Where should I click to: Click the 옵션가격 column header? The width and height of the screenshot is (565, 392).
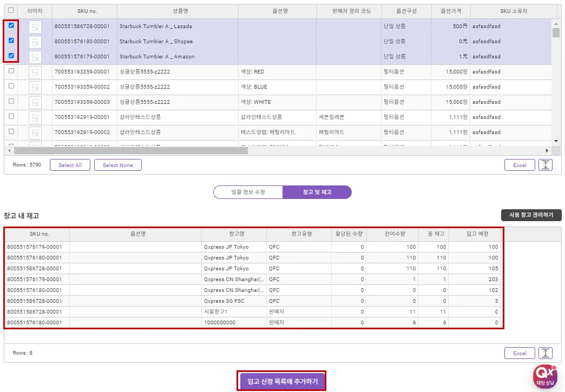(451, 11)
